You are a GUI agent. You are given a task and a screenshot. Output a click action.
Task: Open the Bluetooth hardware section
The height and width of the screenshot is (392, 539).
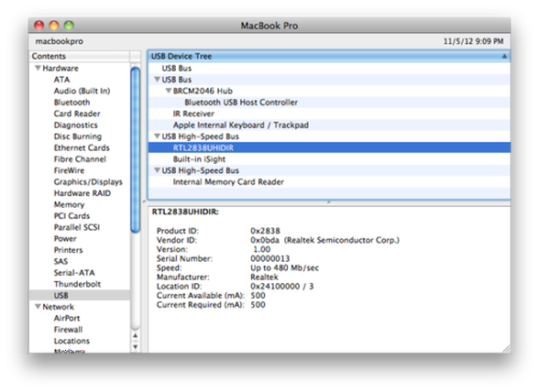(x=71, y=102)
